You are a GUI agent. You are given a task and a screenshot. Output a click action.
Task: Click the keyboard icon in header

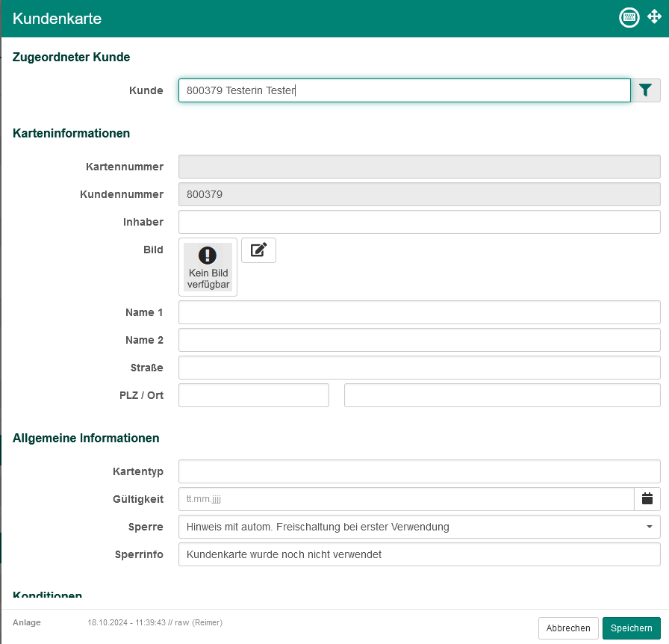629,18
